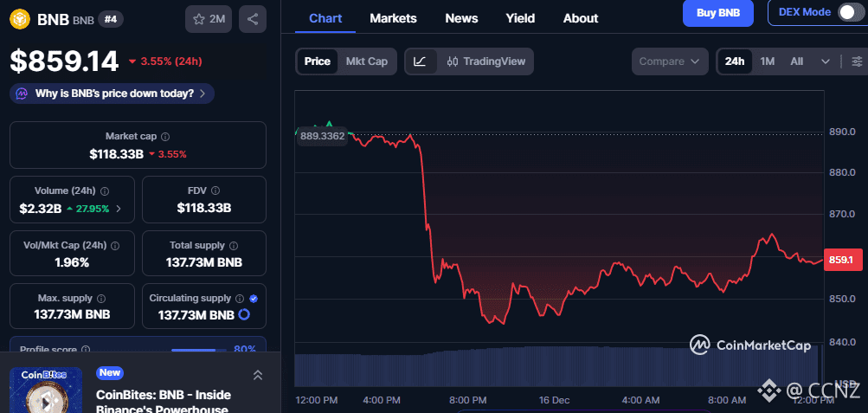Click the FDV info icon
Viewport: 868px width, 413px height.
[215, 190]
